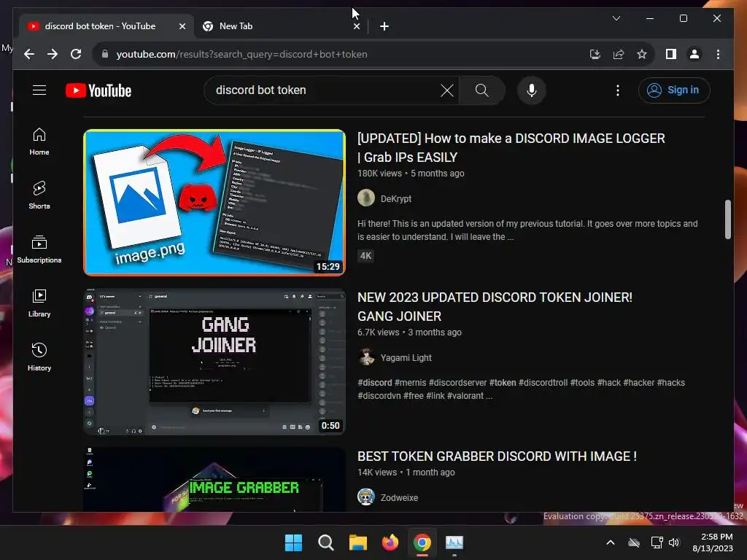Viewport: 747px width, 560px height.
Task: Start voice search with microphone
Action: 532,90
